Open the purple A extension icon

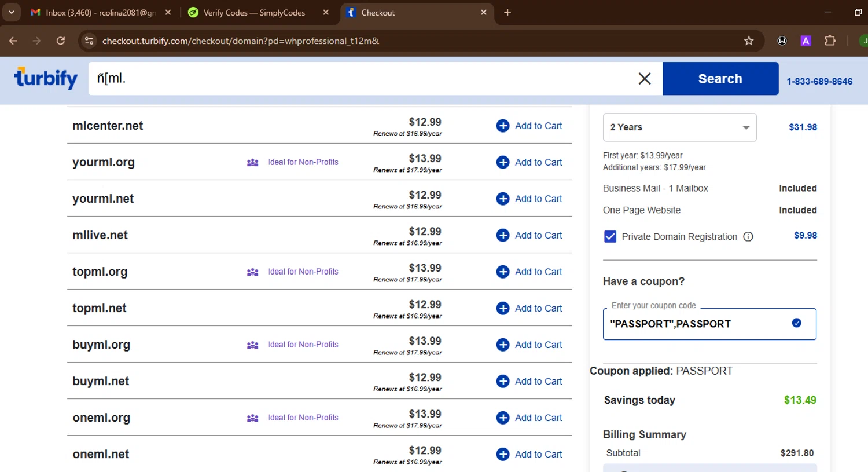tap(806, 41)
